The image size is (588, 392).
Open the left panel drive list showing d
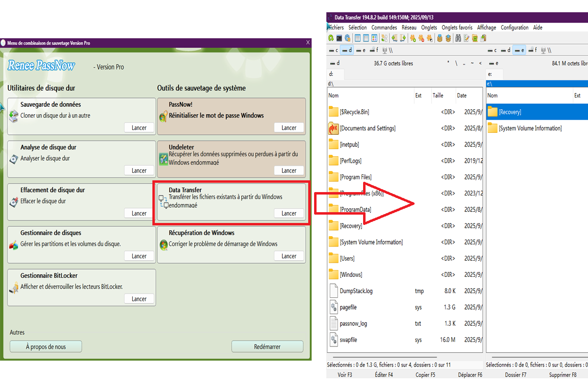pos(335,63)
